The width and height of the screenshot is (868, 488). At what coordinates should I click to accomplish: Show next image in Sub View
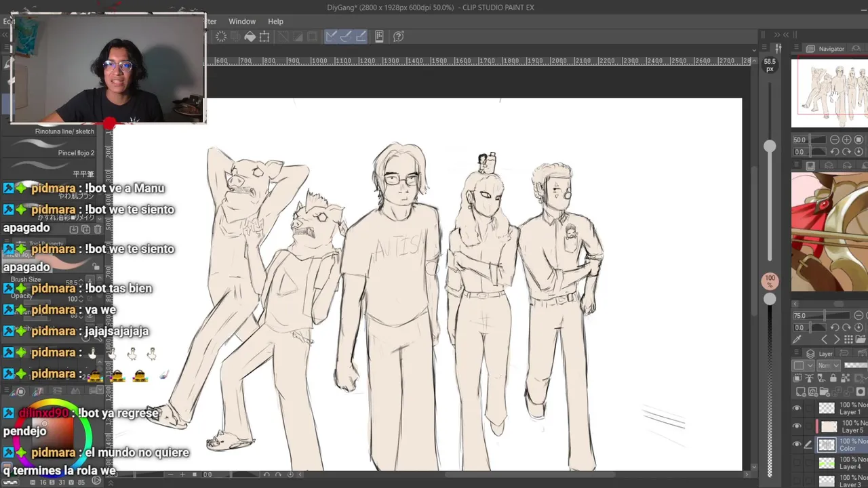837,339
